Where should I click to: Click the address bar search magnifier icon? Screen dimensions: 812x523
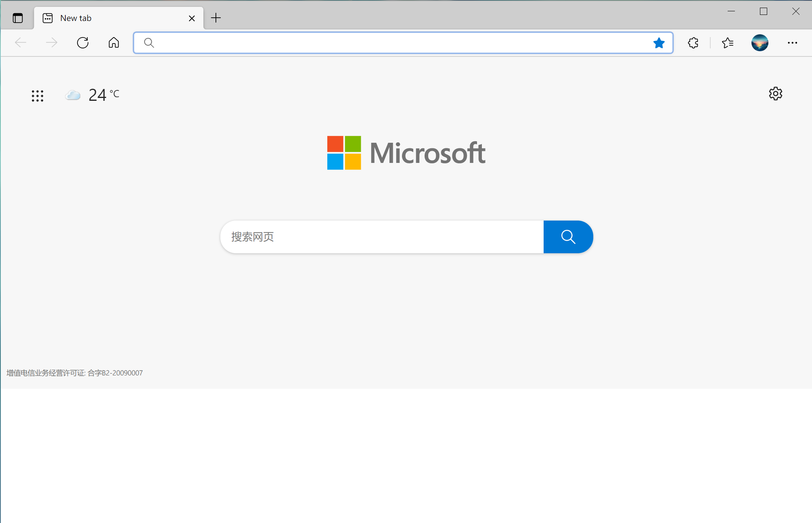(149, 43)
